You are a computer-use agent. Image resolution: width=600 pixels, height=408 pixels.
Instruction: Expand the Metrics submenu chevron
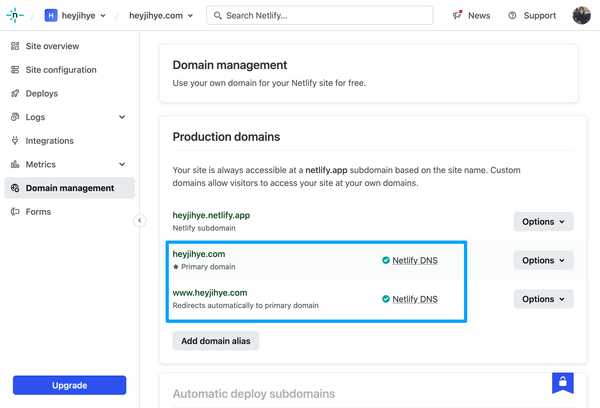tap(122, 165)
